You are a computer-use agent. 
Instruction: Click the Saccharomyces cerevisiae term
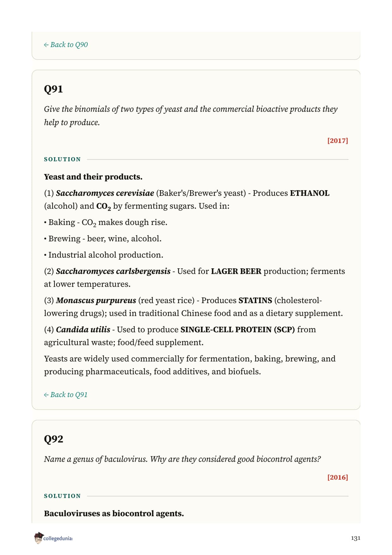[x=105, y=193]
